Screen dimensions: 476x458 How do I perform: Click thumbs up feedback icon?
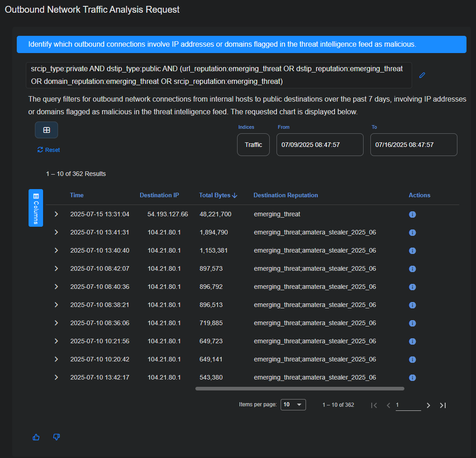click(36, 437)
